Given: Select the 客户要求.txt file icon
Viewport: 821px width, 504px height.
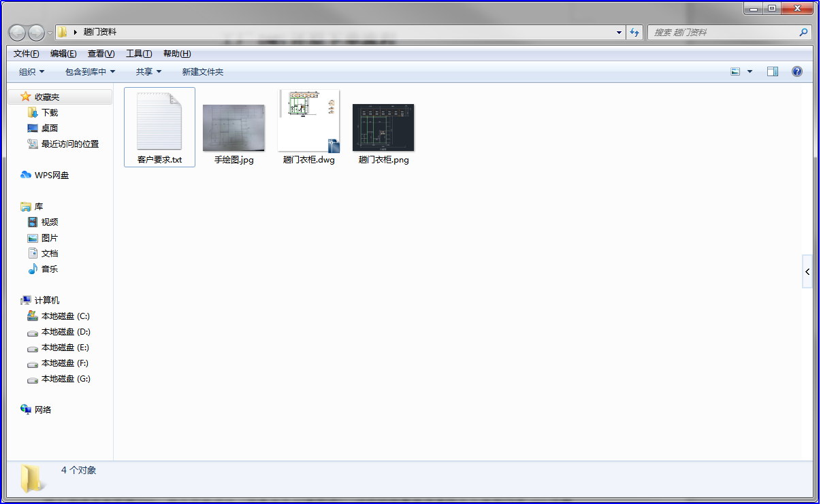Looking at the screenshot, I should point(159,121).
